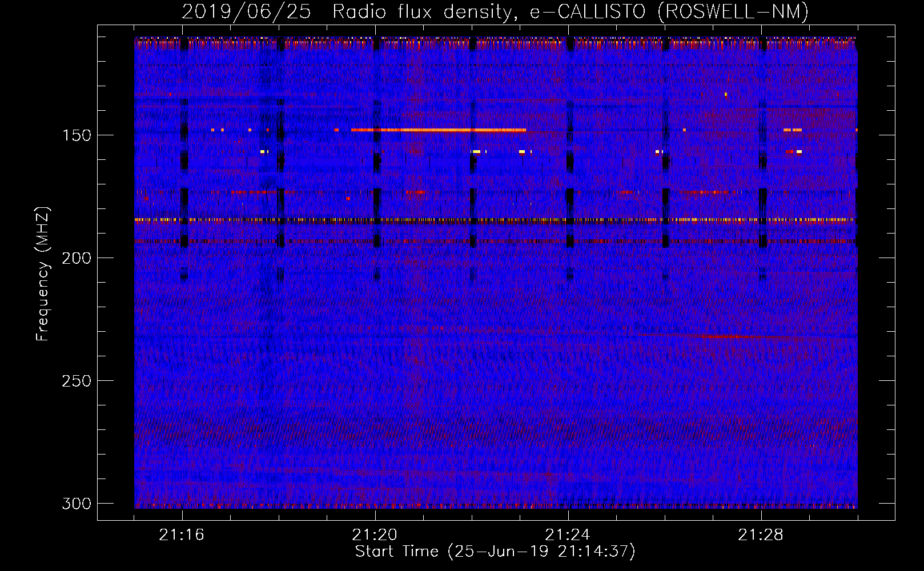Select the 'Frequency (MHZ)' axis label
Screen dimensions: 924x571
click(x=43, y=274)
